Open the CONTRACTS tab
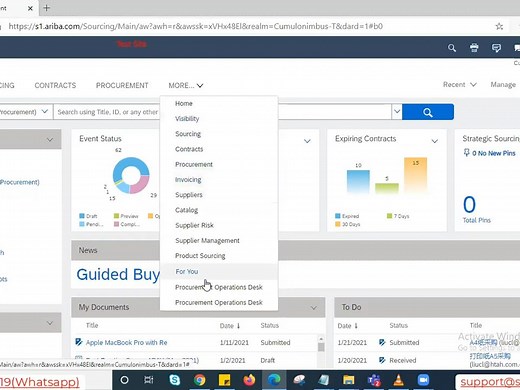The height and width of the screenshot is (390, 520). coord(55,85)
